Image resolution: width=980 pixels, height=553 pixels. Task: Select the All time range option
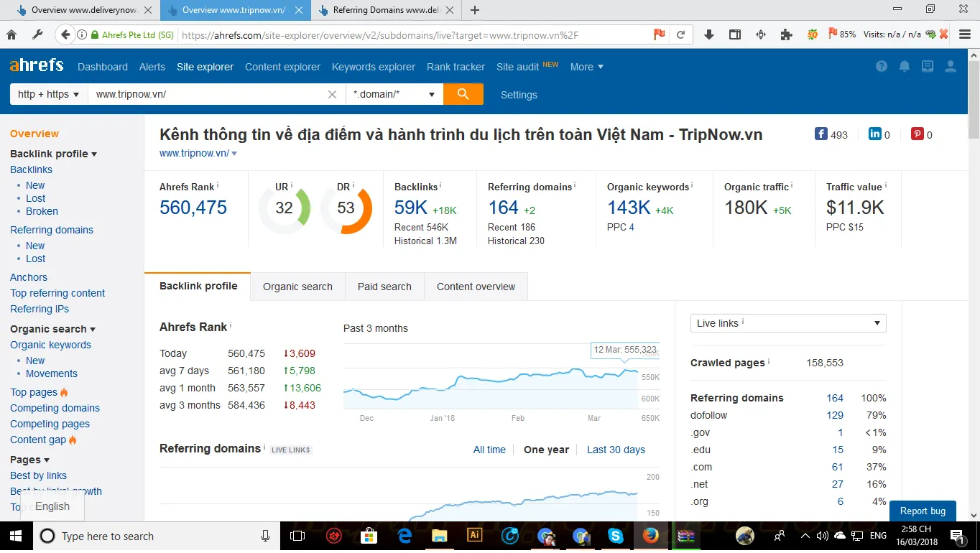pos(489,450)
